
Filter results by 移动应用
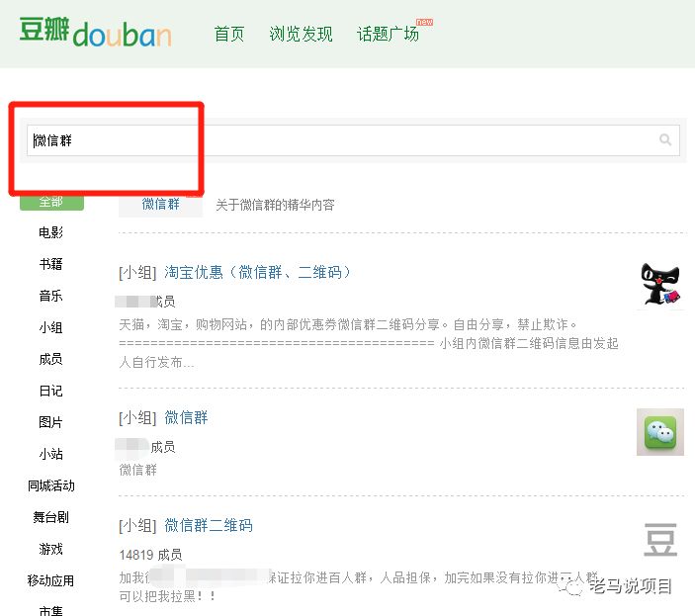(x=51, y=580)
